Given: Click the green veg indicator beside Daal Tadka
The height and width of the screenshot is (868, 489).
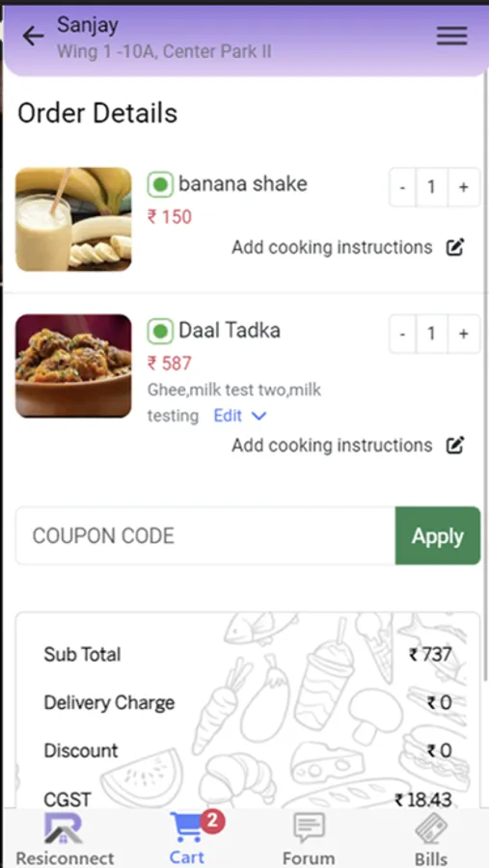Looking at the screenshot, I should (x=160, y=332).
